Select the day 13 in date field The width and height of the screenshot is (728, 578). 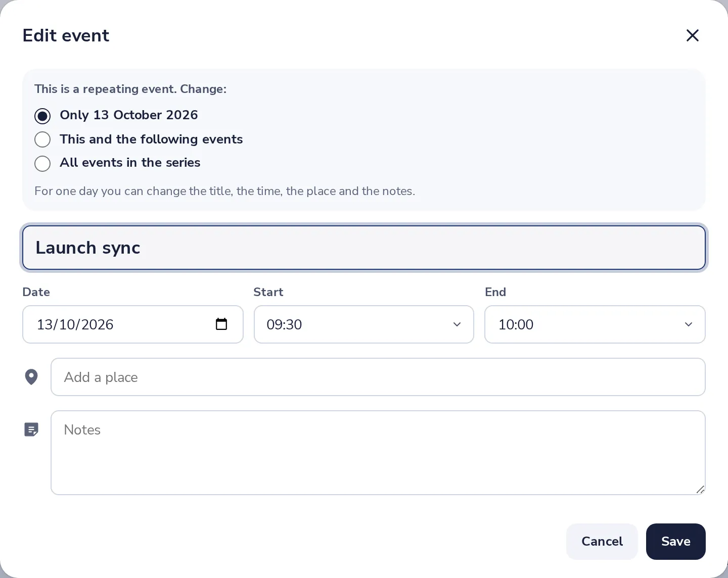coord(44,324)
